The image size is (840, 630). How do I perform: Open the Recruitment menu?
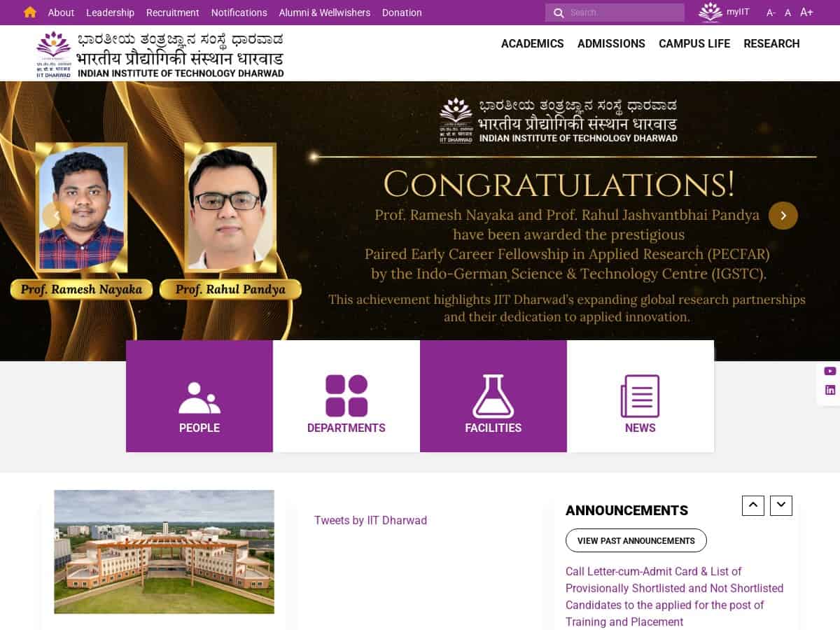coord(173,13)
